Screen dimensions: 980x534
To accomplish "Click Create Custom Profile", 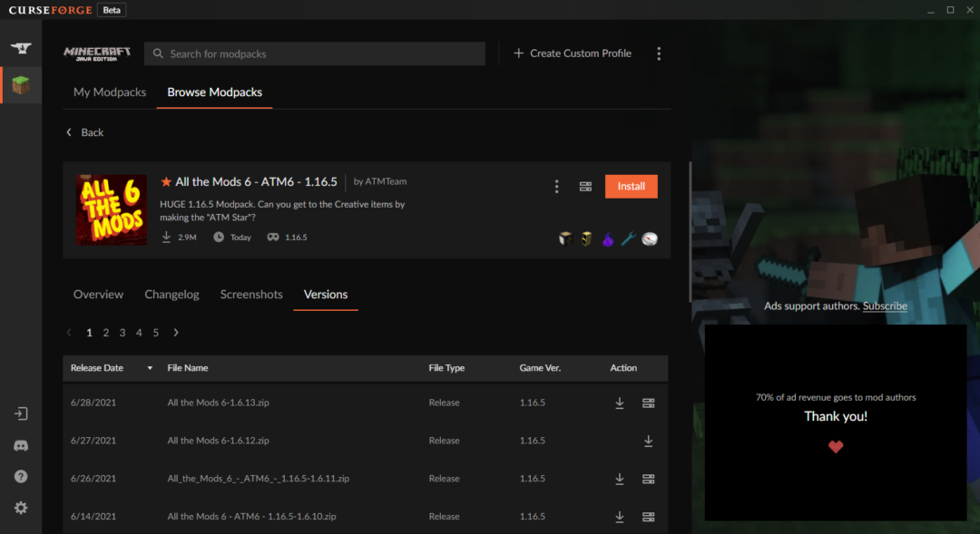I will 572,53.
